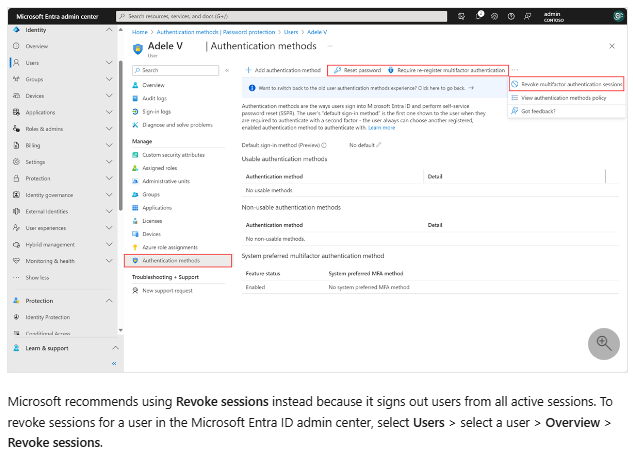
Task: Open New support request
Action: [x=167, y=291]
